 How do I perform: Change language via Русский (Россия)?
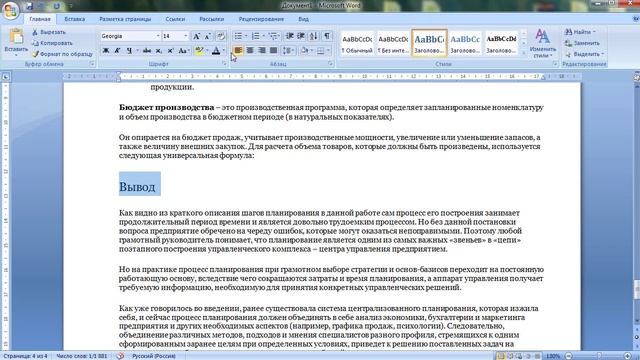pos(154,356)
